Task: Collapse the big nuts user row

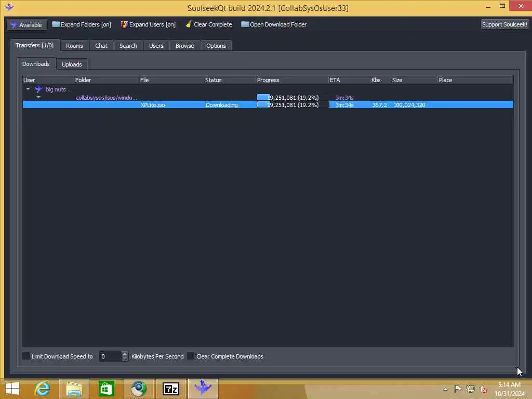Action: point(28,89)
